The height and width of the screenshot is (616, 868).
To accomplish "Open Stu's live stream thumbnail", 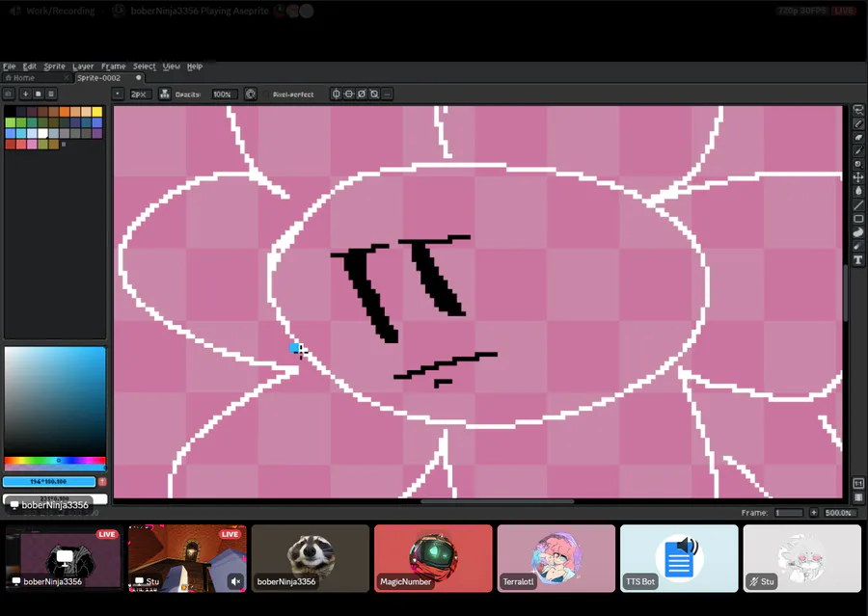I will [x=188, y=558].
